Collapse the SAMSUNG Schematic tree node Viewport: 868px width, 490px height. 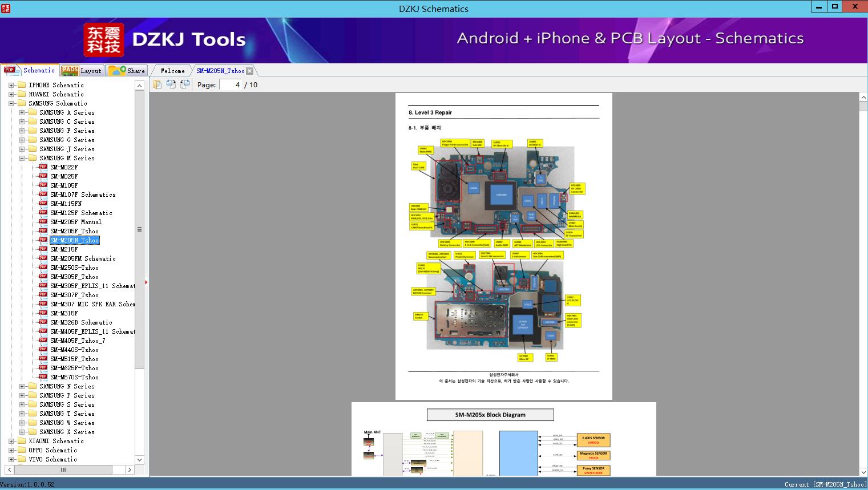tap(11, 103)
